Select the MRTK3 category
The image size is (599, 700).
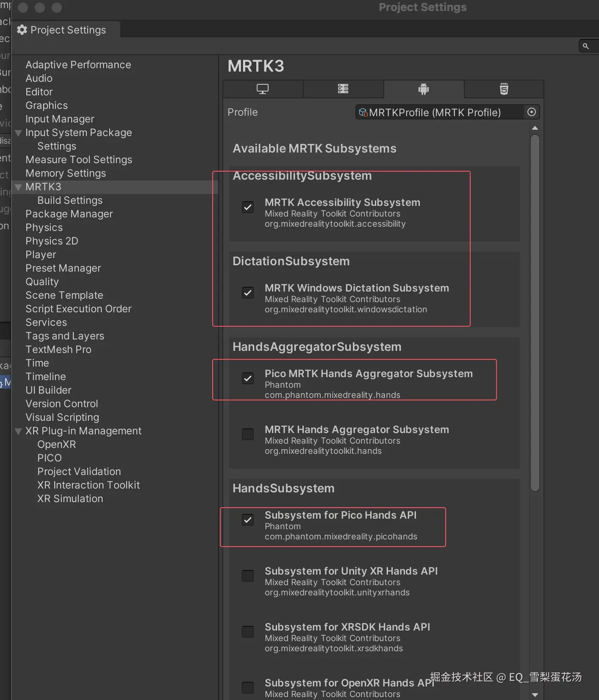point(43,187)
